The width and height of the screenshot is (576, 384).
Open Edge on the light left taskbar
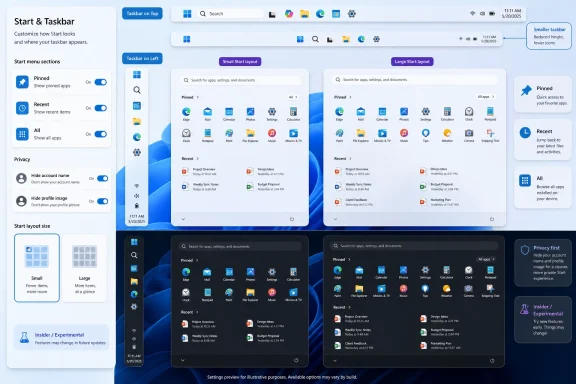tap(137, 137)
